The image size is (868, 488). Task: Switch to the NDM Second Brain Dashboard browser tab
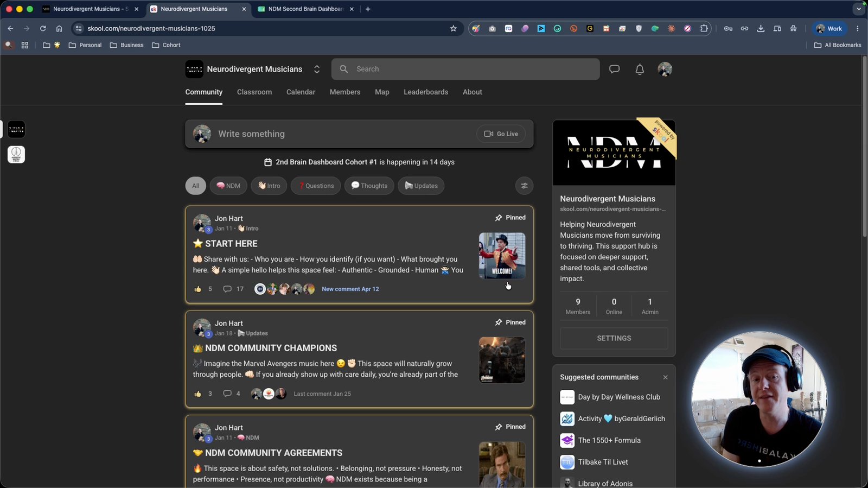coord(305,9)
